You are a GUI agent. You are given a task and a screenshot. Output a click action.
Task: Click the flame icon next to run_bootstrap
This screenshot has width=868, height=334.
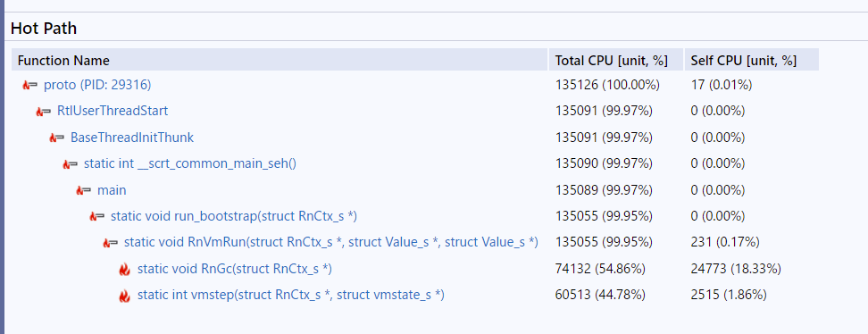(x=96, y=216)
